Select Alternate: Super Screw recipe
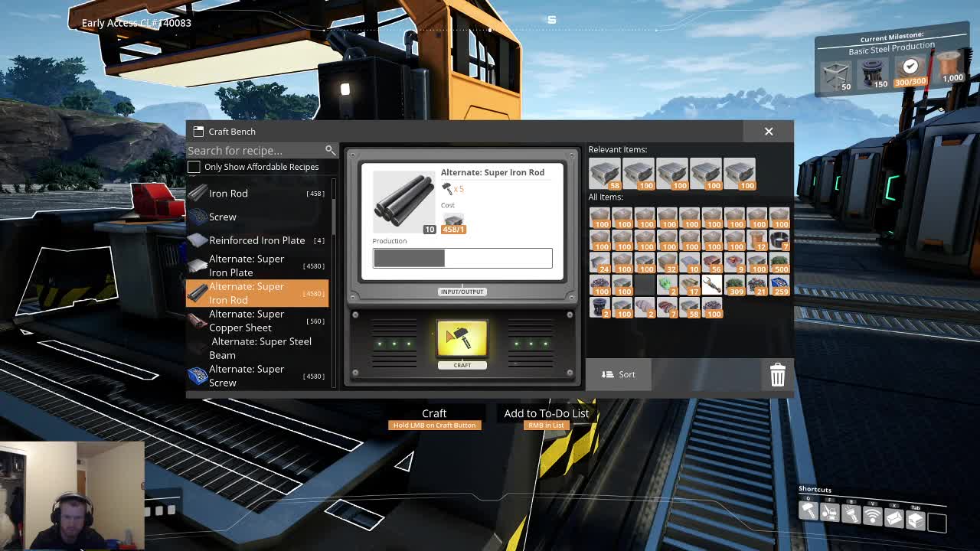Viewport: 980px width, 551px height. click(257, 376)
